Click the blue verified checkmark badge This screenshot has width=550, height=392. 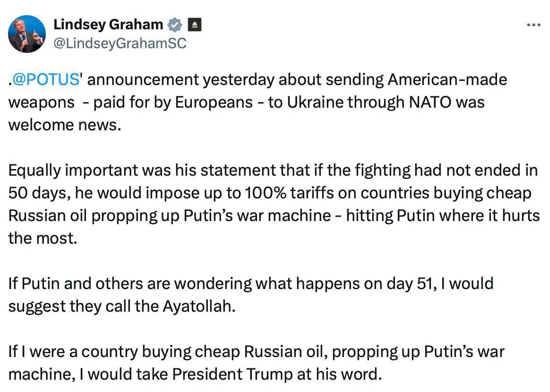(x=175, y=25)
